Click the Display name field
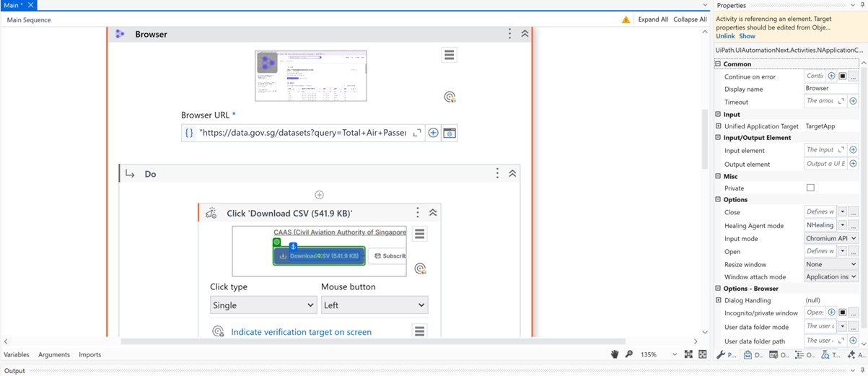 pyautogui.click(x=830, y=88)
